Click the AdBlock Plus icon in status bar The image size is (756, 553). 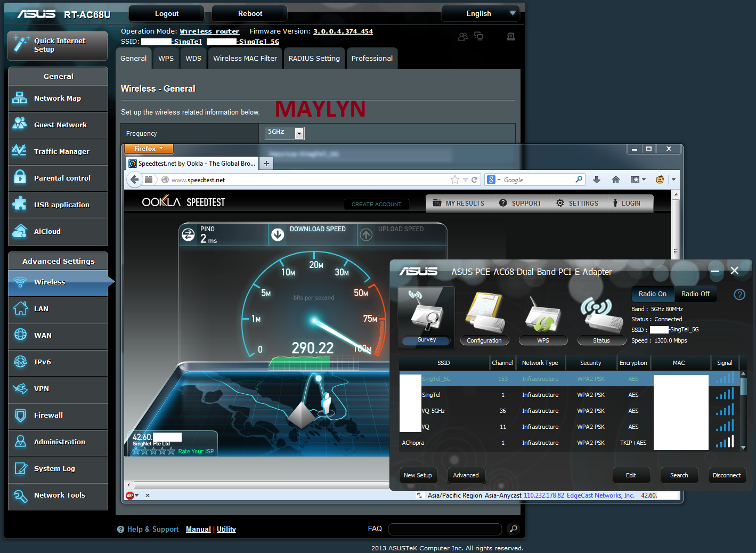130,495
